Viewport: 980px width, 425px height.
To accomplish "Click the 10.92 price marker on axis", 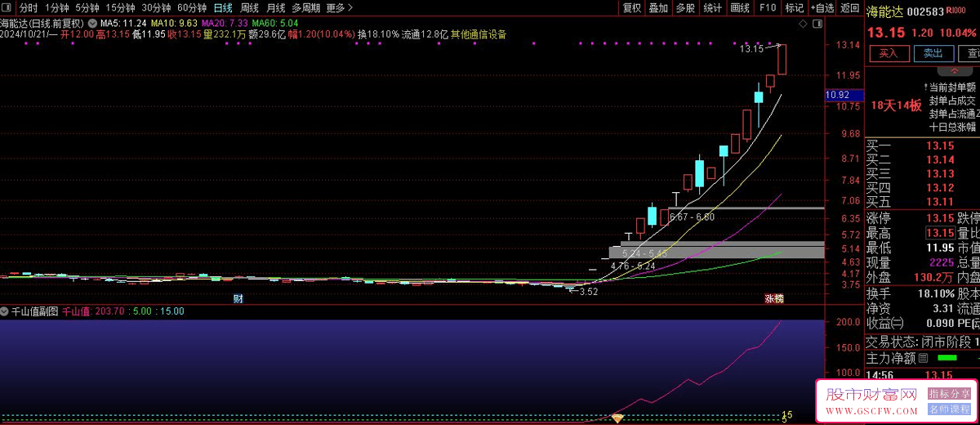I will [x=837, y=95].
